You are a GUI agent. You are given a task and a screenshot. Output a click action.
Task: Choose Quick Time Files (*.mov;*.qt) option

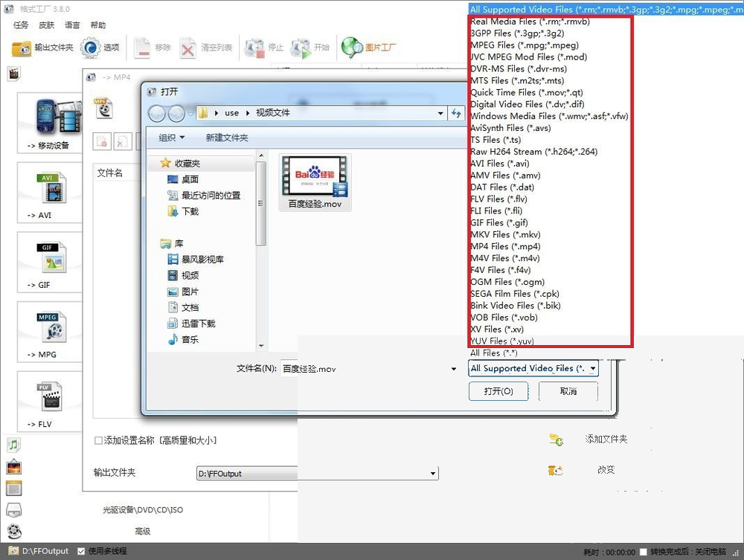tap(527, 92)
